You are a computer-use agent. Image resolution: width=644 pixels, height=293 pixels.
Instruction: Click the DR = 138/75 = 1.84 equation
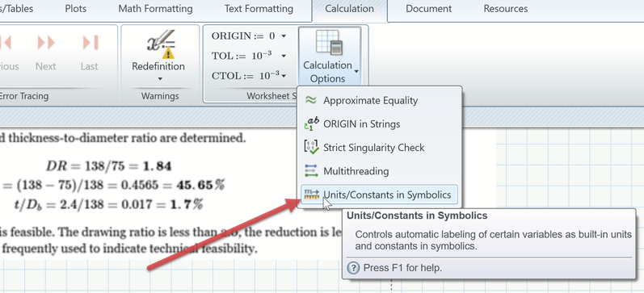tap(109, 165)
